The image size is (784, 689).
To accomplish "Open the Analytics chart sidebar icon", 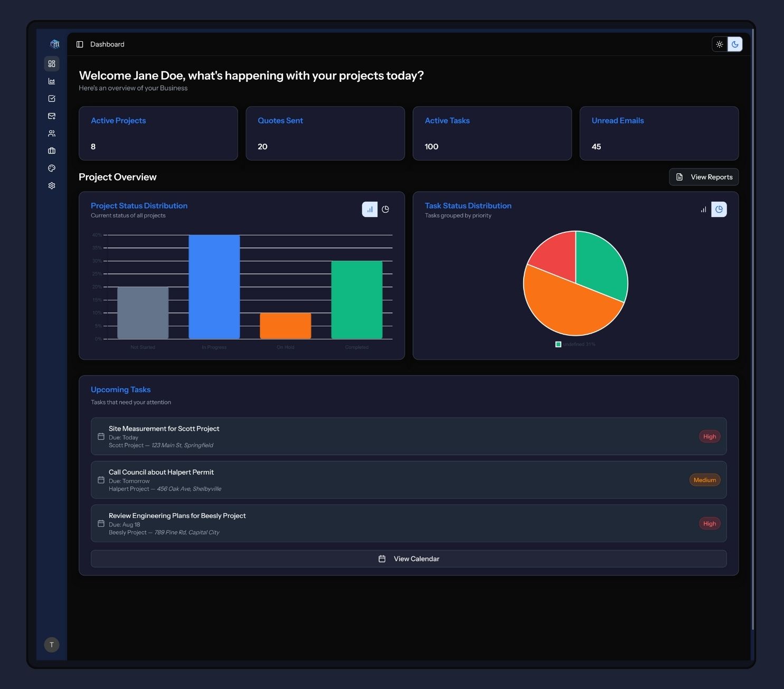I will point(51,81).
